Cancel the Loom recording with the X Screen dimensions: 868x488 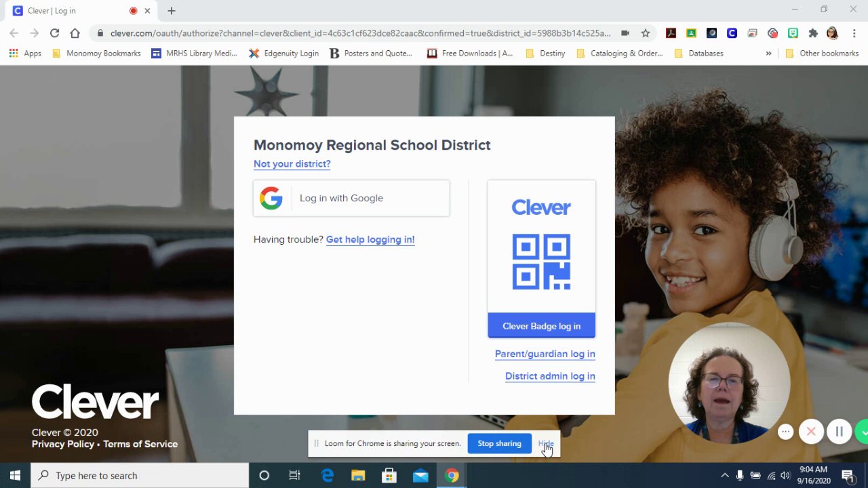pyautogui.click(x=811, y=432)
